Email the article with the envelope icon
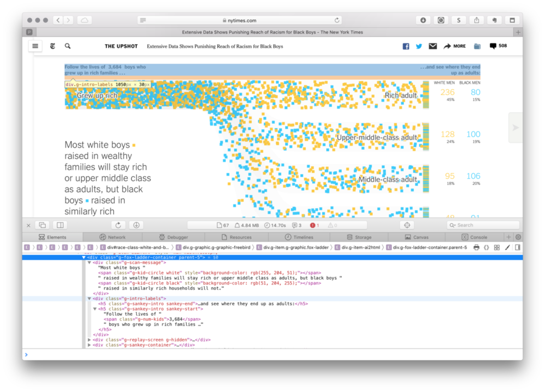Viewport: 545px width, 392px height. pyautogui.click(x=433, y=46)
